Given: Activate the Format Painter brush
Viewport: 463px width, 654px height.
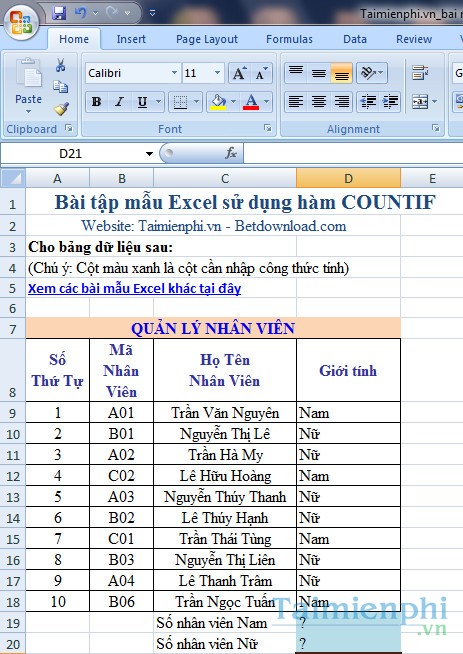Looking at the screenshot, I should click(x=61, y=108).
